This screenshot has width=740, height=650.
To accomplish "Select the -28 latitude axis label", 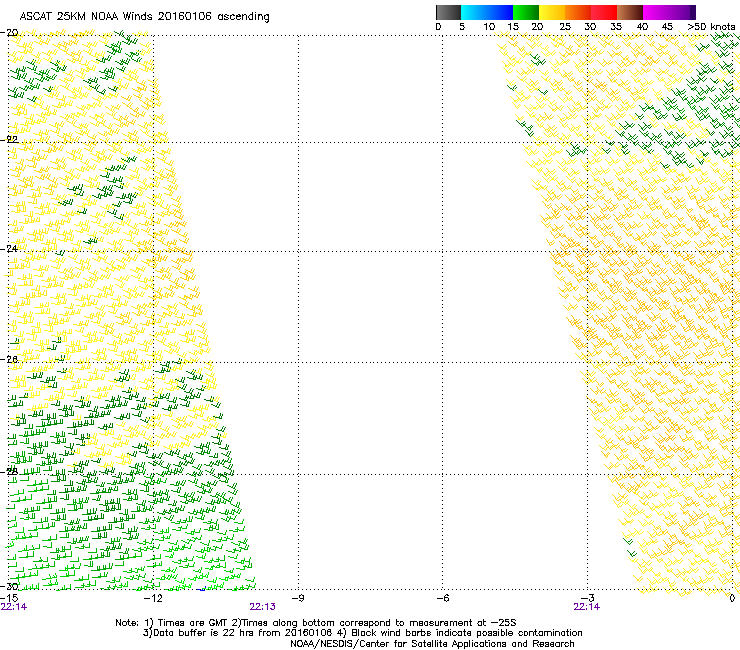I will point(9,472).
